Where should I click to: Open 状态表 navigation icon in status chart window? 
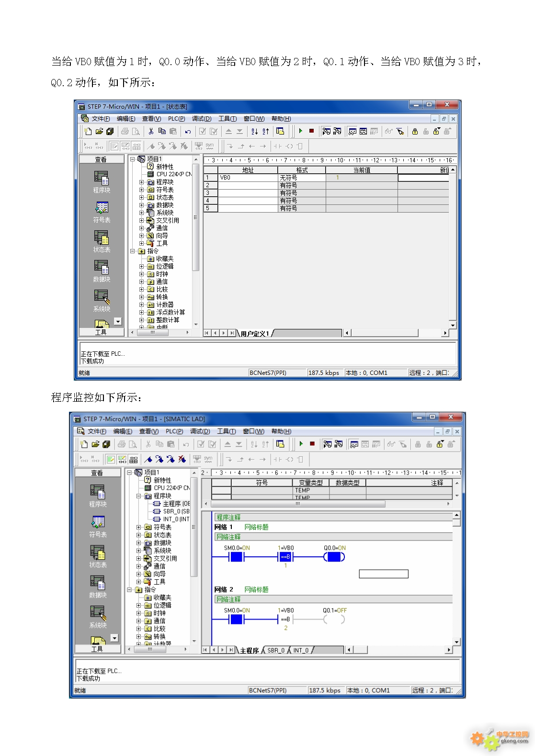[x=102, y=242]
